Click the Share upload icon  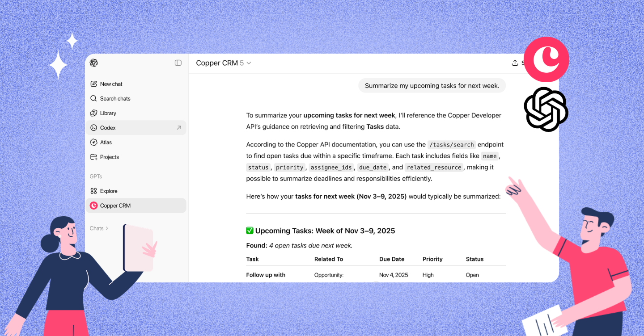515,63
